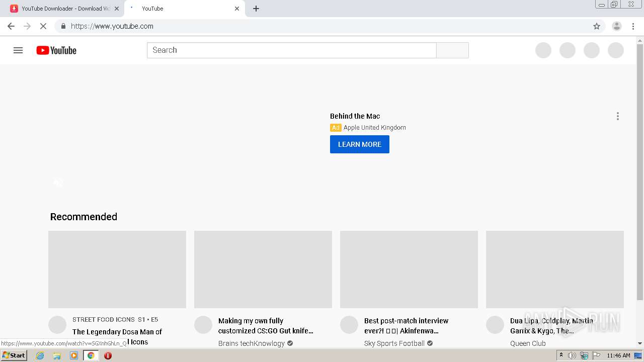The height and width of the screenshot is (362, 644).
Task: Open the Chrome profile avatar
Action: pos(616,26)
